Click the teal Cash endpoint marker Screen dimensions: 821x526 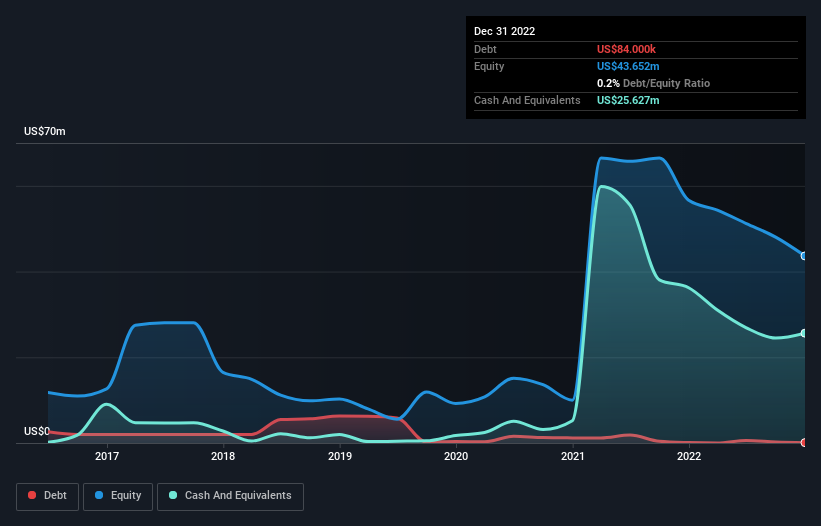[804, 333]
